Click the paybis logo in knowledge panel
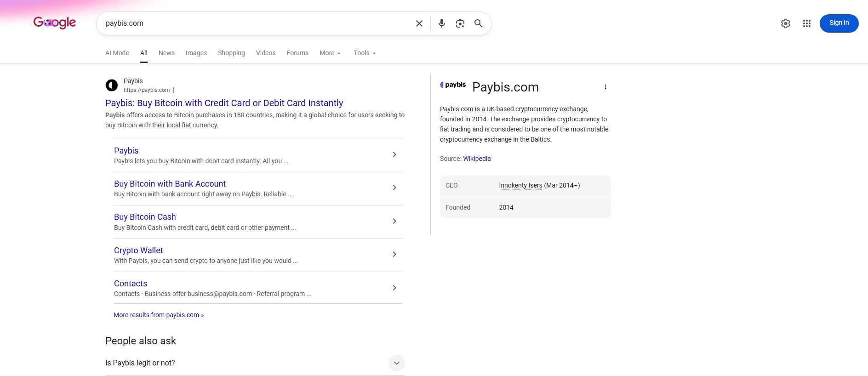Image resolution: width=868 pixels, height=376 pixels. pyautogui.click(x=453, y=85)
